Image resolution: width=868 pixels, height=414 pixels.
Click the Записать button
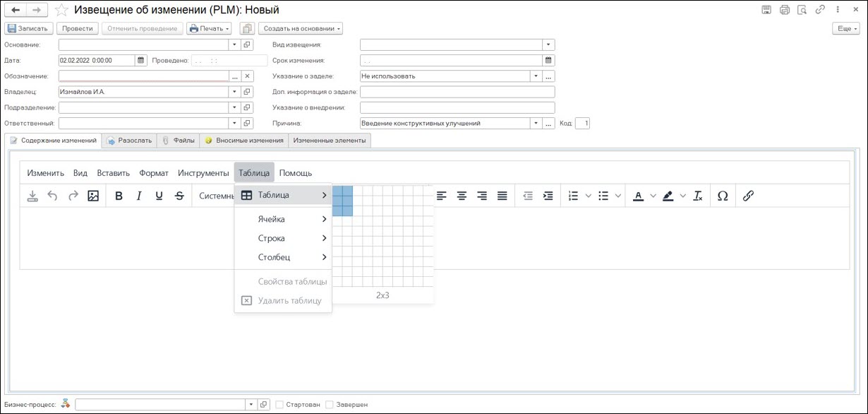[28, 29]
